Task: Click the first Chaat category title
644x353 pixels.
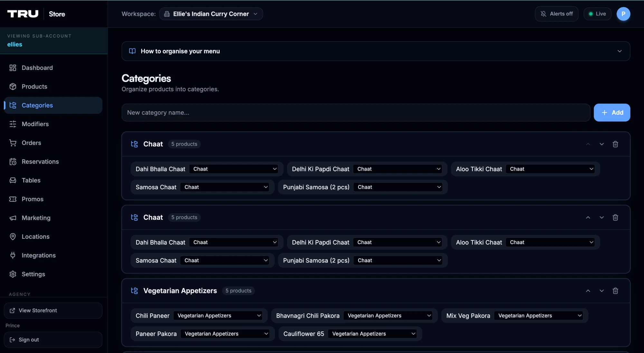Action: coord(153,144)
